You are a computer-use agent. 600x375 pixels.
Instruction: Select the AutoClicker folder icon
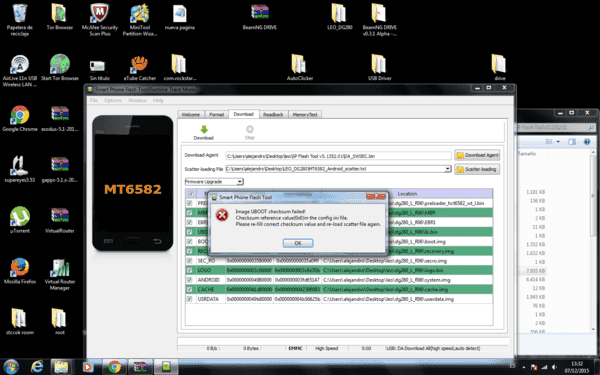300,67
